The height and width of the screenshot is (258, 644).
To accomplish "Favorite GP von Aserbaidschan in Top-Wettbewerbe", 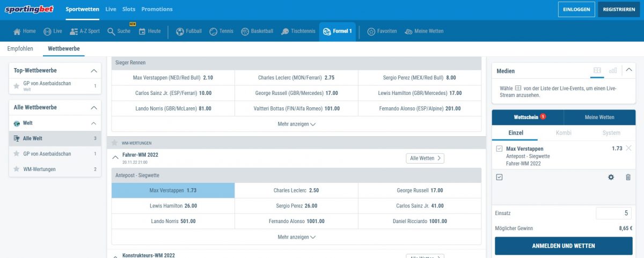I will (17, 86).
